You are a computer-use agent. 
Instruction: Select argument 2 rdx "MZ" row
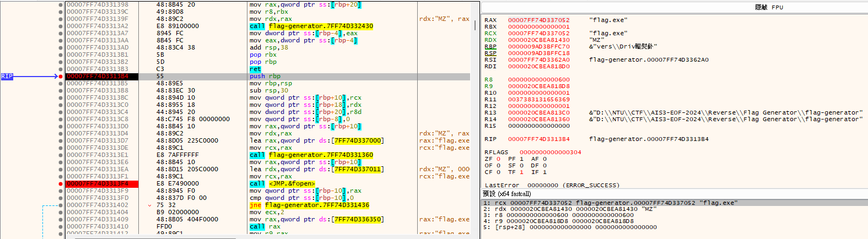coord(675,209)
